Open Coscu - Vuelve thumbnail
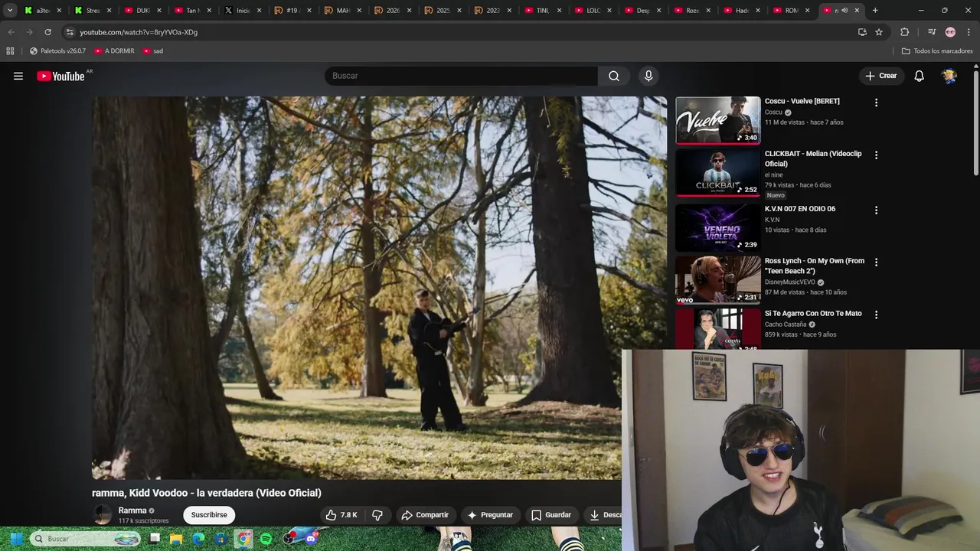 click(718, 120)
